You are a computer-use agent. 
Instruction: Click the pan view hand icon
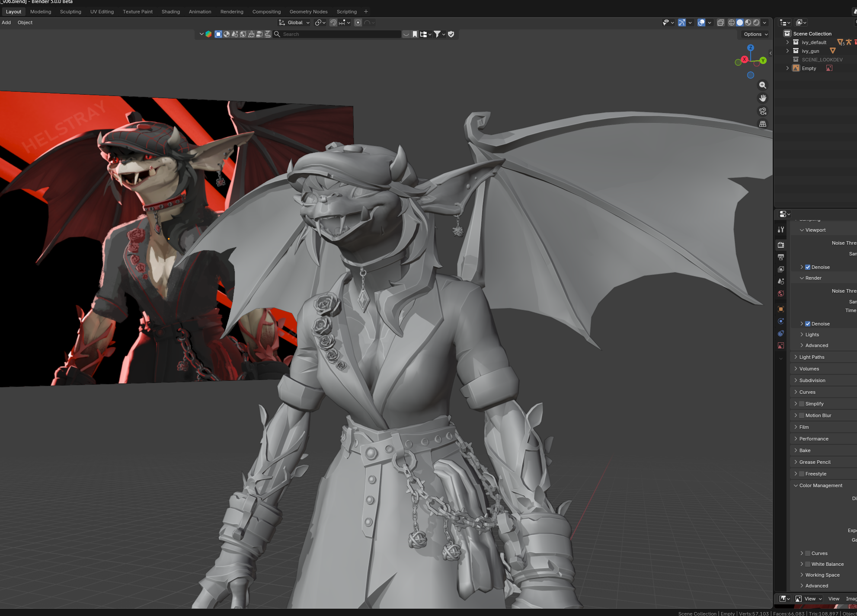coord(763,98)
